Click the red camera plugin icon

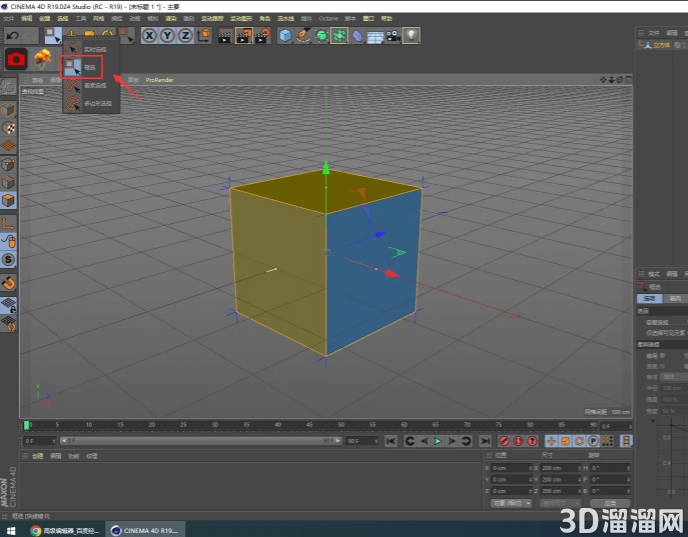16,59
